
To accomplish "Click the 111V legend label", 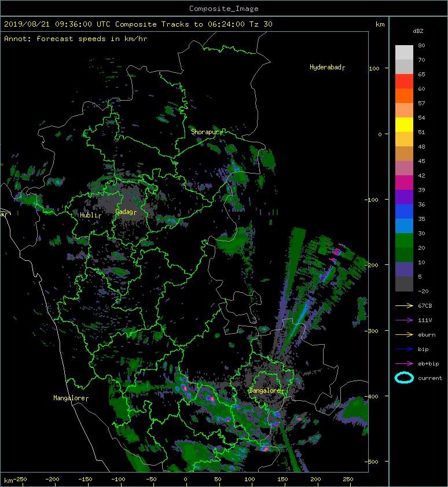I will coord(425,320).
